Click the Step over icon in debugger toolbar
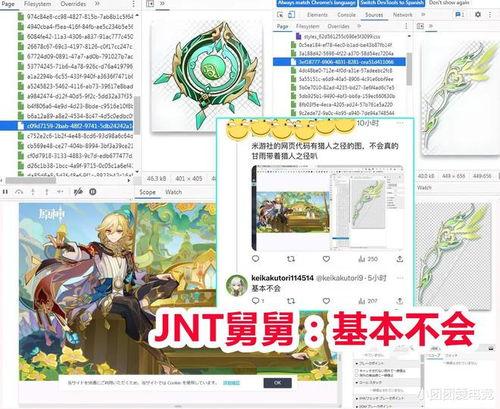 (19, 192)
